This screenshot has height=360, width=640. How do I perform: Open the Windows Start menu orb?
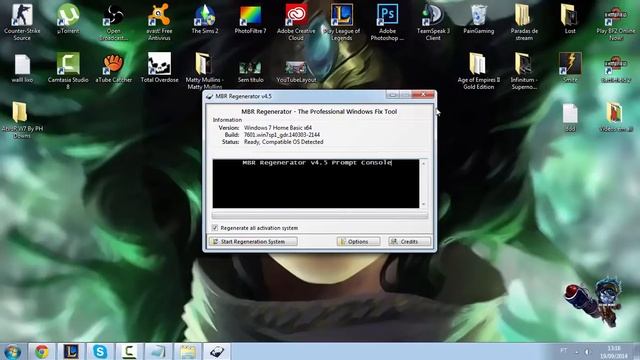[x=13, y=351]
